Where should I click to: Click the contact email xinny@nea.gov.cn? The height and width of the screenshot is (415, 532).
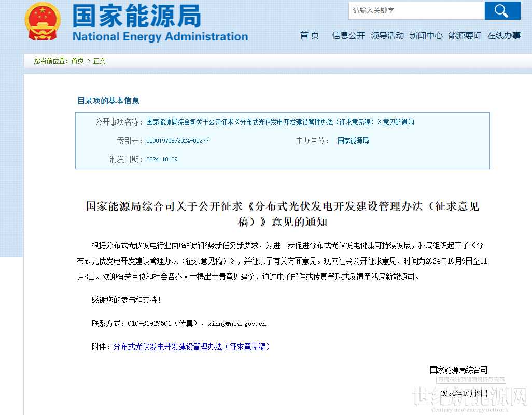[x=237, y=323]
